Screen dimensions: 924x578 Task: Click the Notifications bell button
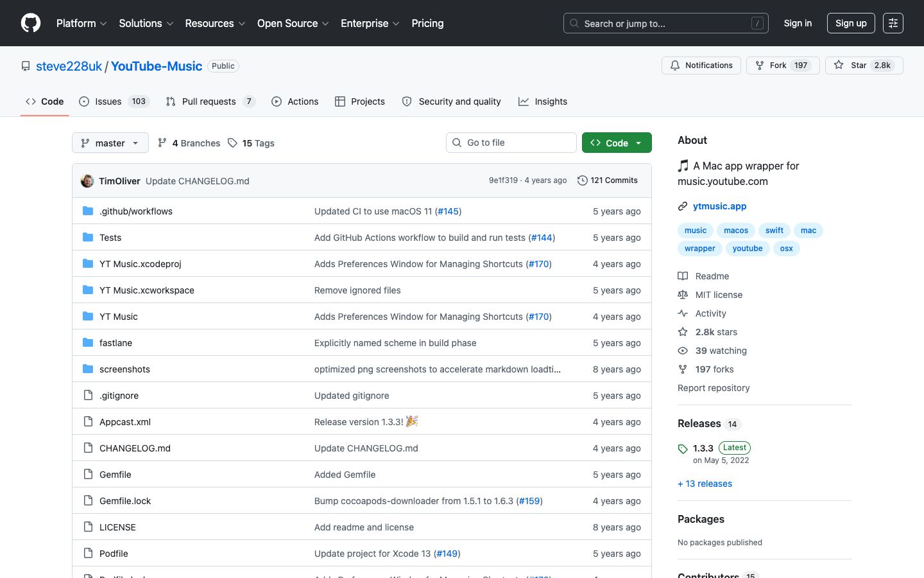(701, 66)
